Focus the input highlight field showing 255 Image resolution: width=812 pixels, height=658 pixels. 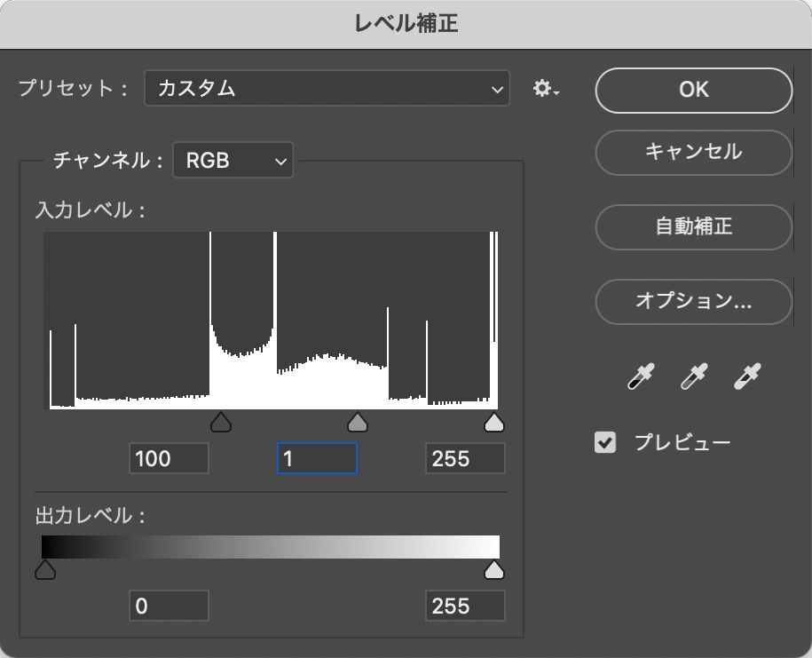tap(465, 459)
